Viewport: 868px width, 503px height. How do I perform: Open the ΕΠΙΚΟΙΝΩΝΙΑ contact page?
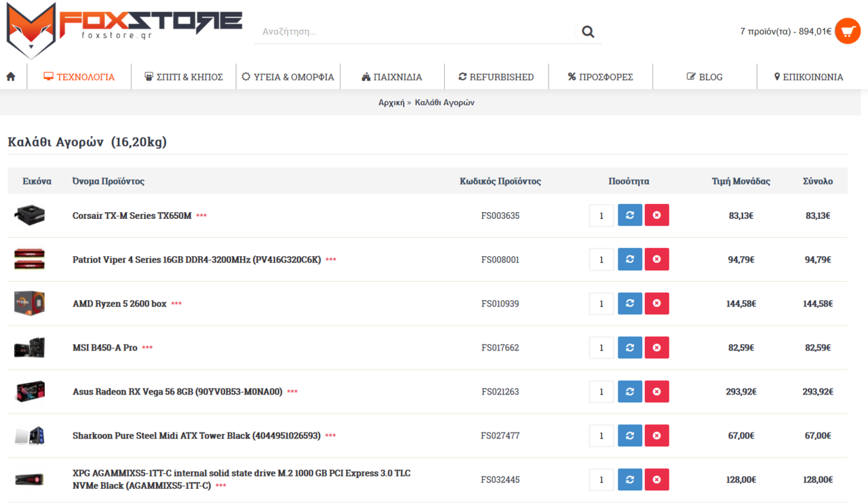click(809, 77)
